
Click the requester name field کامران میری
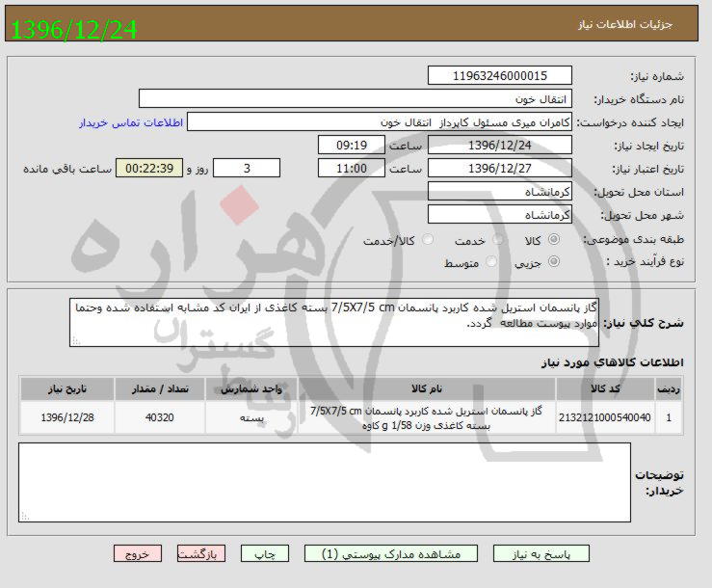[380, 121]
